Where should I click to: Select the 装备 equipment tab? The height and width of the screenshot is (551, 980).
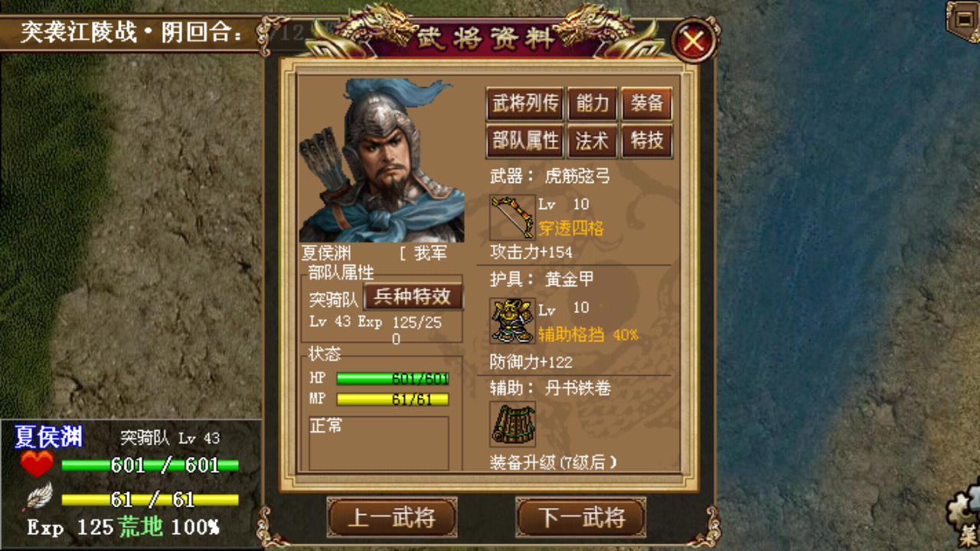click(647, 104)
